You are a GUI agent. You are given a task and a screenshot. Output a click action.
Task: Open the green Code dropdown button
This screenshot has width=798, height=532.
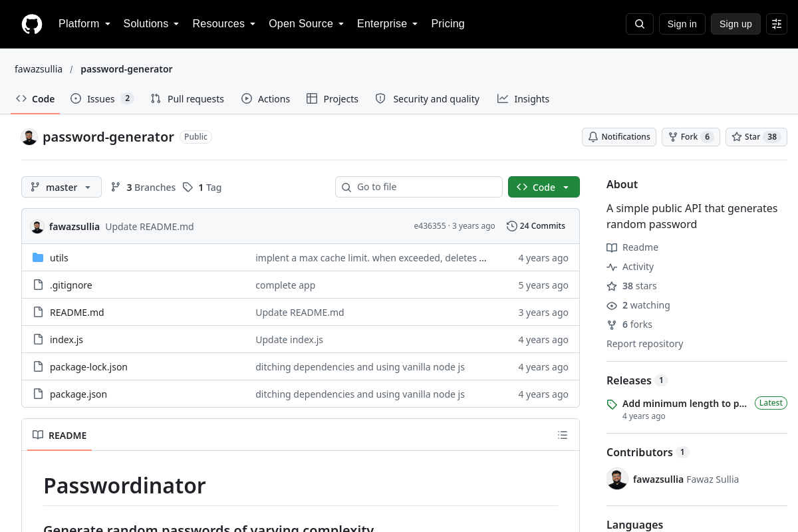point(544,188)
